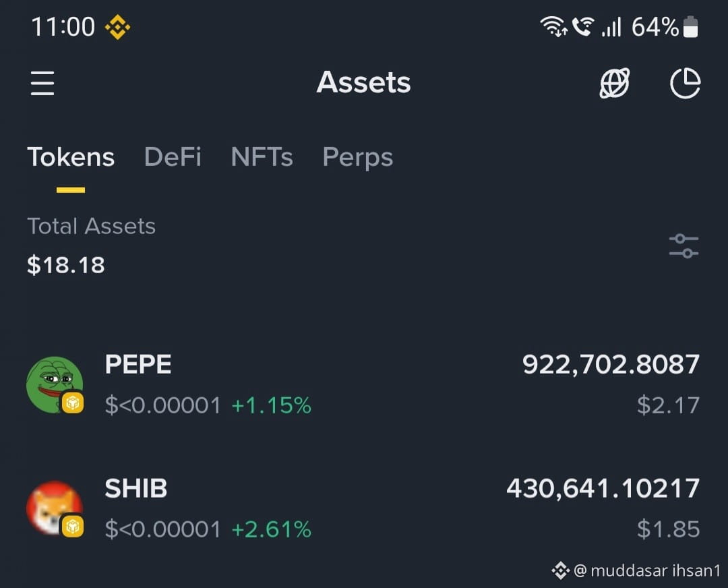Tap BNB chain badge on SHIB icon
The image size is (728, 588).
[73, 526]
